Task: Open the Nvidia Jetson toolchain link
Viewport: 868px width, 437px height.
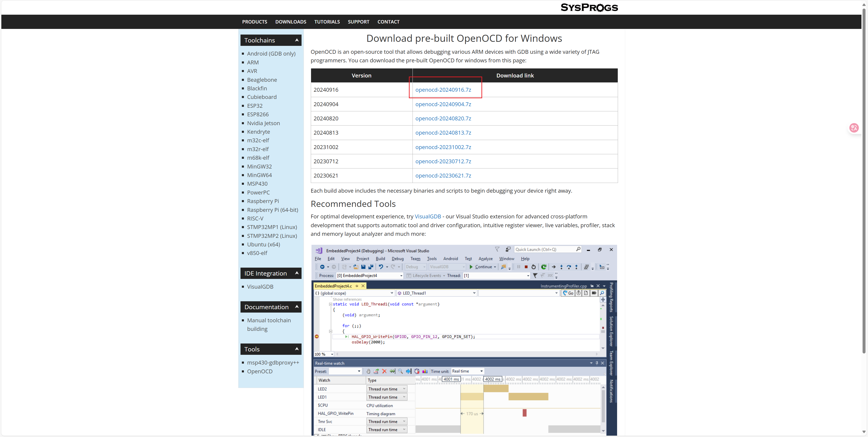Action: click(x=264, y=123)
